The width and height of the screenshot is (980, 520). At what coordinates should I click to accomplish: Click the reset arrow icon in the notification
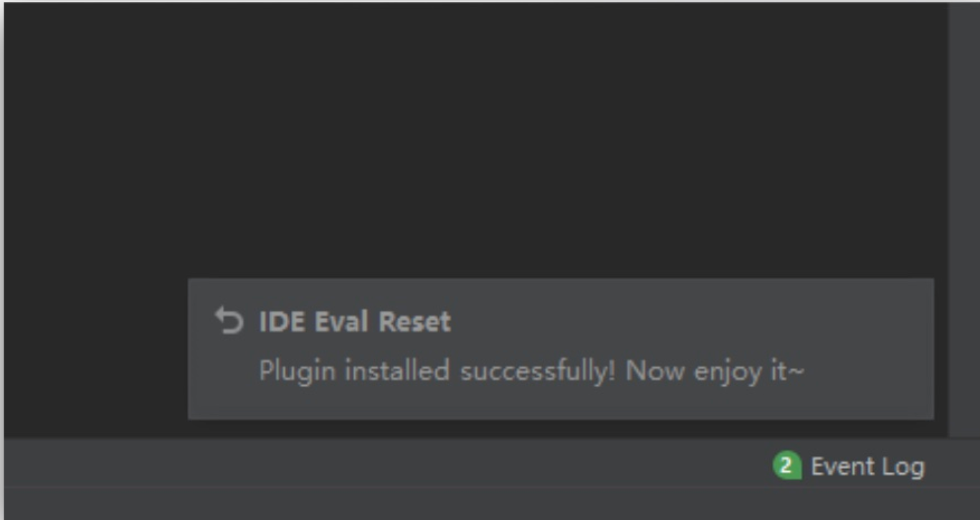pyautogui.click(x=229, y=321)
